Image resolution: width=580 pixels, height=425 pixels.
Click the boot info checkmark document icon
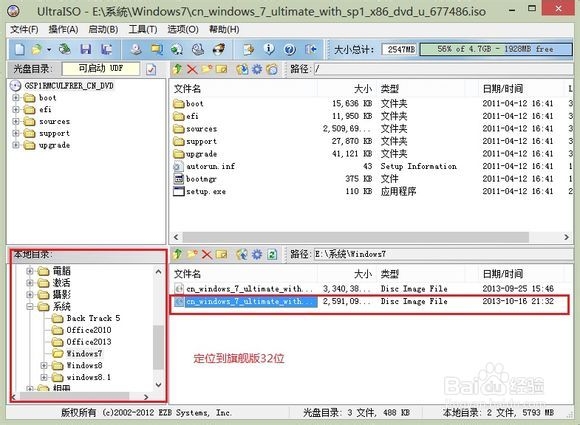coord(151,69)
